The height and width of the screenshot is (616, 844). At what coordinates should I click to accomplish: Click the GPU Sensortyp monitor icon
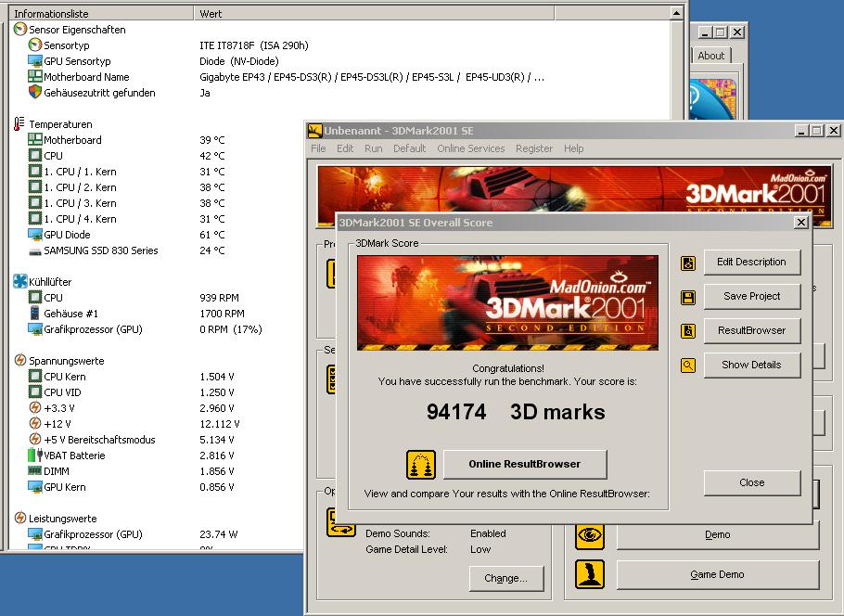(35, 61)
